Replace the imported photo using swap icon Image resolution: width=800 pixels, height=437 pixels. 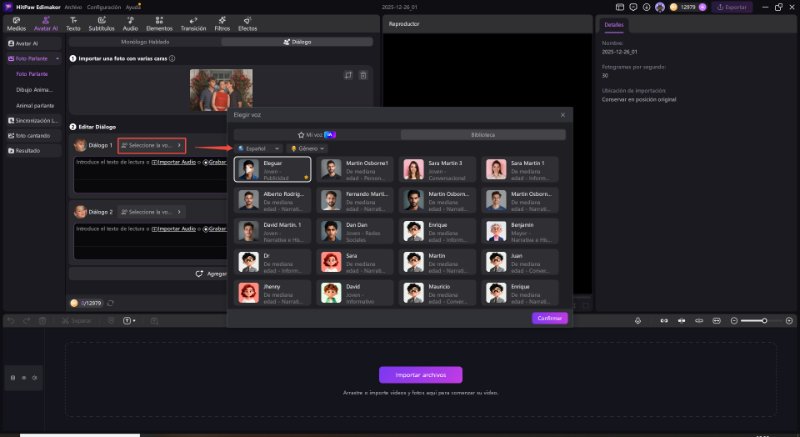[347, 75]
